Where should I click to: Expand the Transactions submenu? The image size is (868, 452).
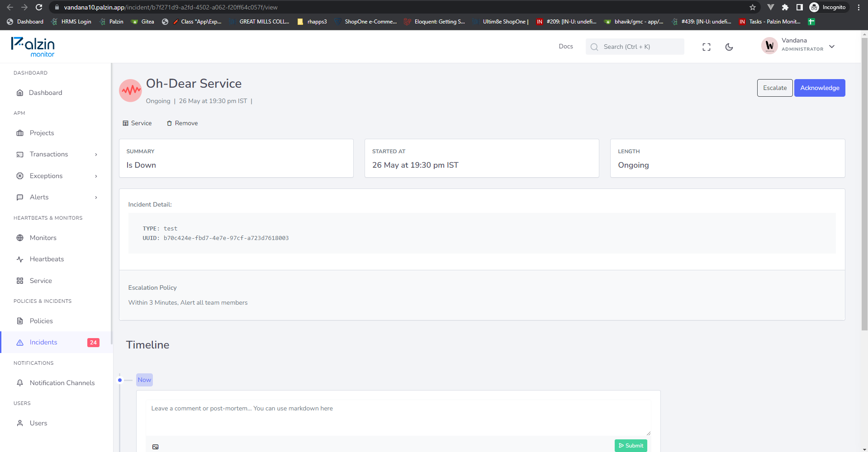coord(96,155)
